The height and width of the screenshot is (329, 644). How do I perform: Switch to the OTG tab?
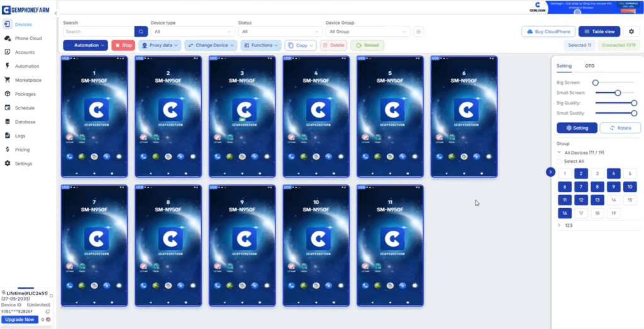click(x=589, y=65)
